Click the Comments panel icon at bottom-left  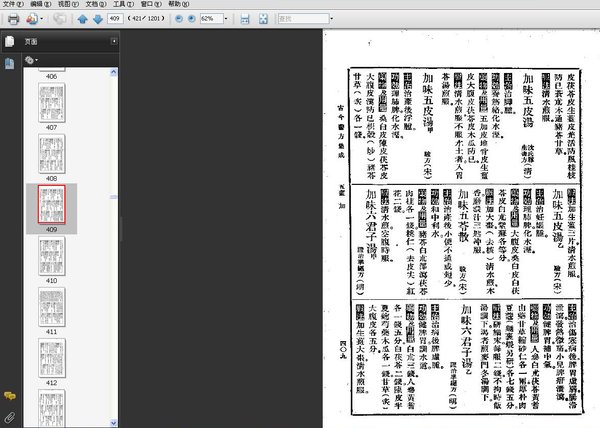pos(10,396)
